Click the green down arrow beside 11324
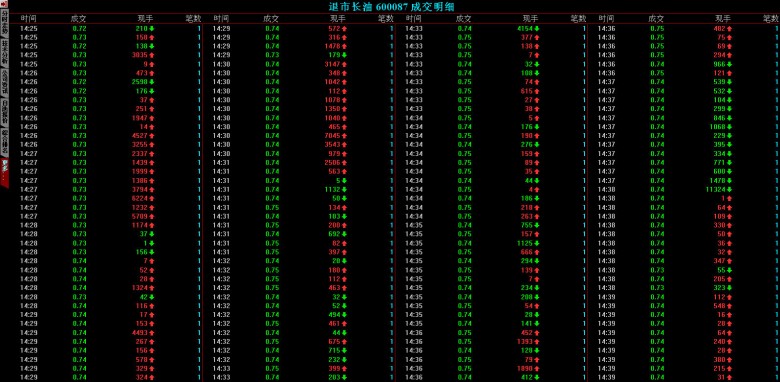Screen dimensions: 780x382 pyautogui.click(x=729, y=190)
